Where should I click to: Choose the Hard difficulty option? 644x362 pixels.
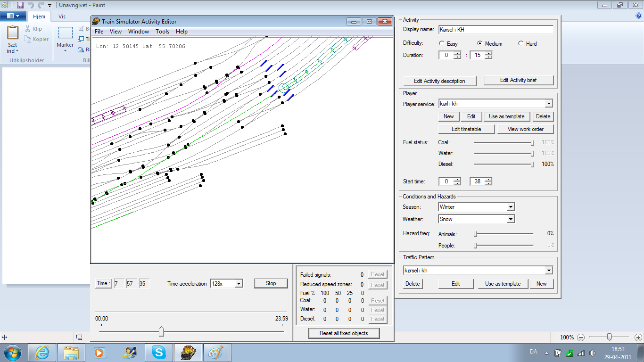pyautogui.click(x=520, y=44)
